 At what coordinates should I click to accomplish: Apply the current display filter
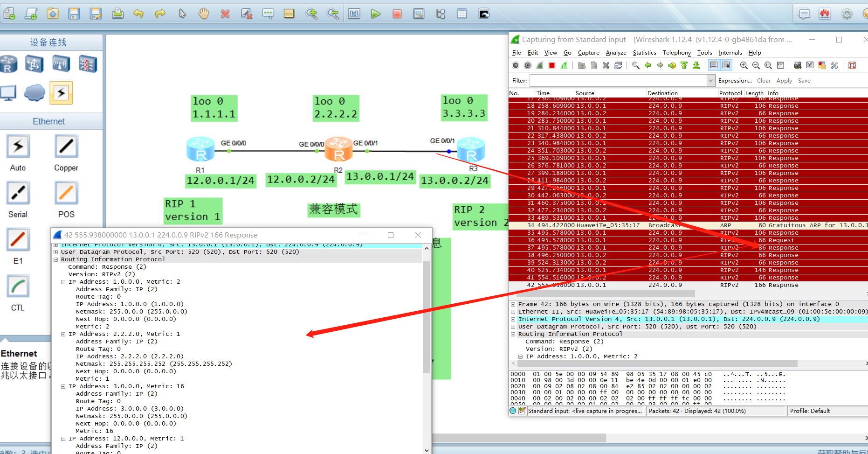coord(784,80)
